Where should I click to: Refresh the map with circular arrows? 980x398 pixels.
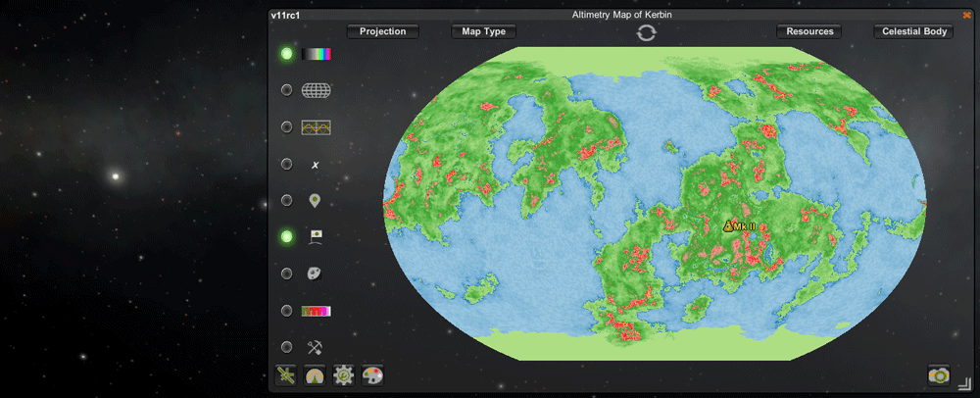pos(646,32)
